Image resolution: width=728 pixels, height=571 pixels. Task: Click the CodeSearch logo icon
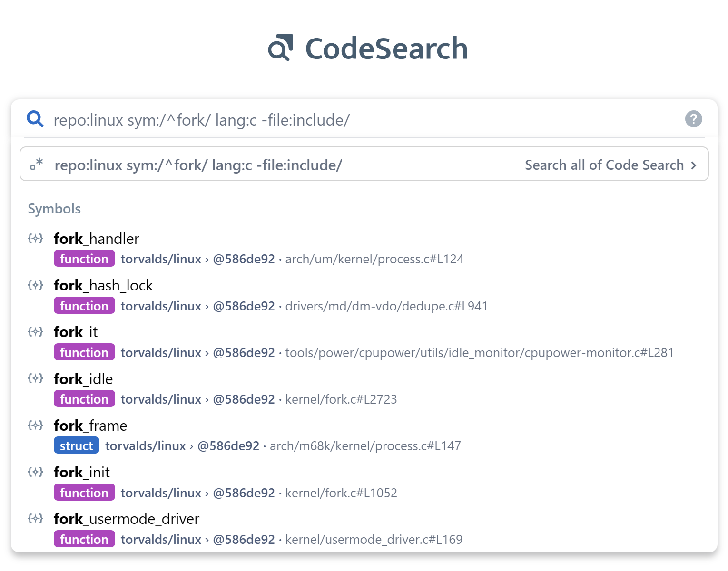click(281, 48)
